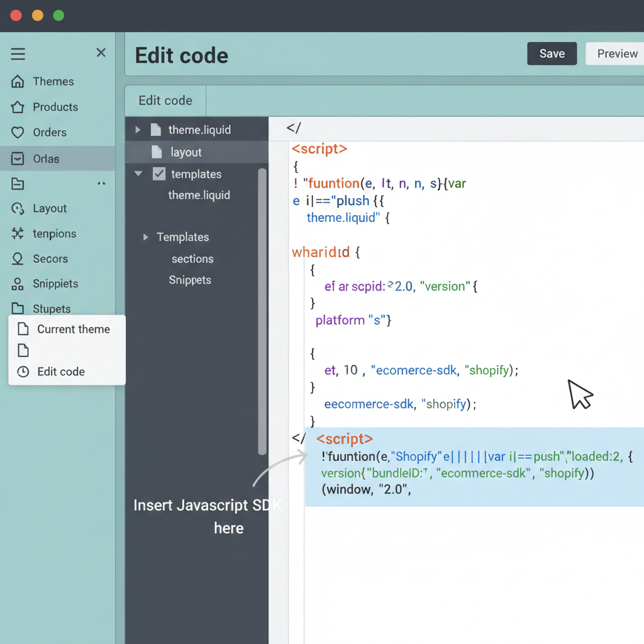
Task: Switch to the Edit code tab
Action: pyautogui.click(x=165, y=101)
